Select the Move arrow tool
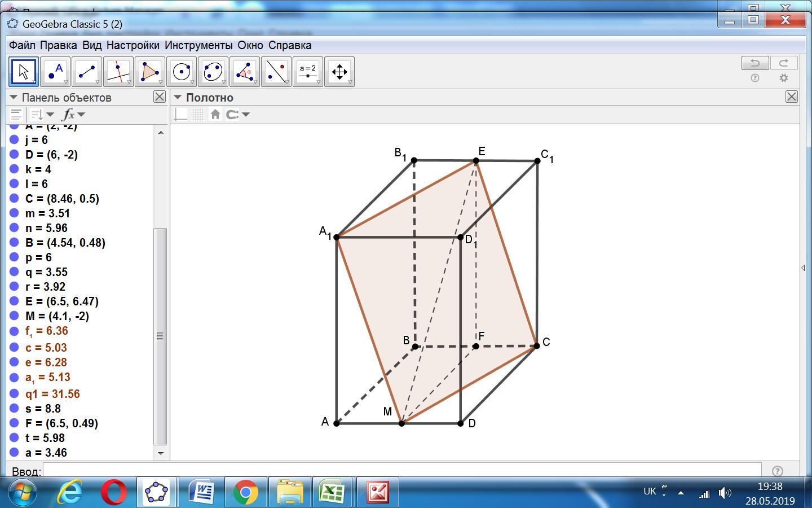The image size is (812, 508). coord(23,72)
